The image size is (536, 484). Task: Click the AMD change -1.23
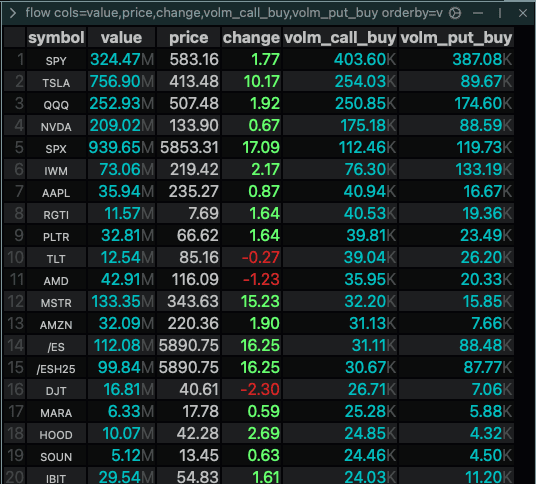(251, 280)
